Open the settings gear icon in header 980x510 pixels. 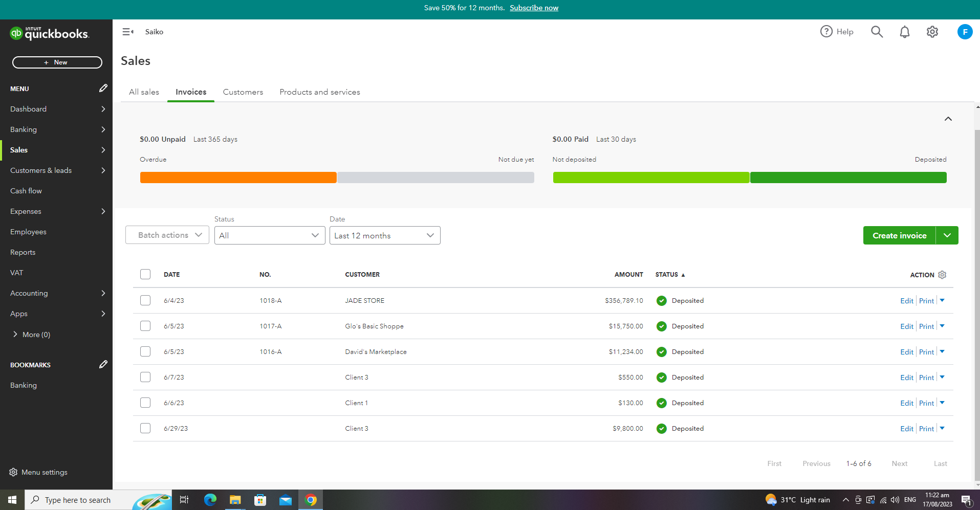(932, 32)
